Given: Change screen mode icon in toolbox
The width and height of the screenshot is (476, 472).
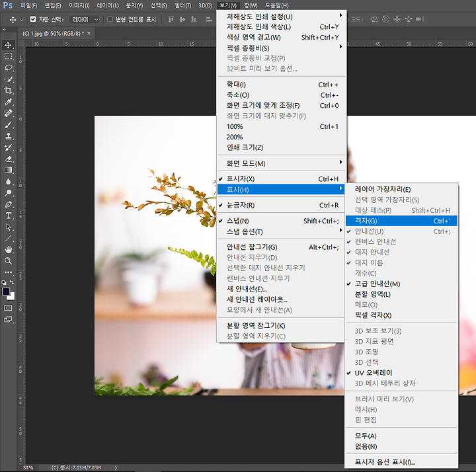Looking at the screenshot, I should tap(8, 319).
